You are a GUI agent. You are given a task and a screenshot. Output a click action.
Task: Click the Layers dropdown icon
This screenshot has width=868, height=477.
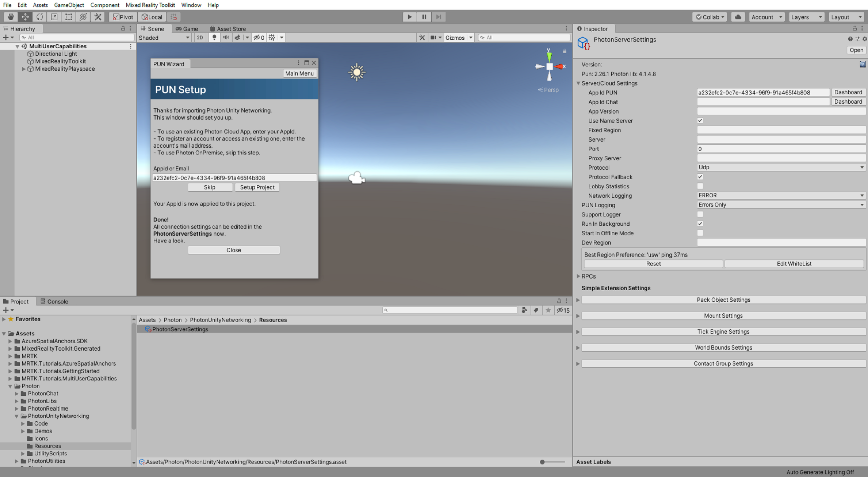[x=822, y=17]
